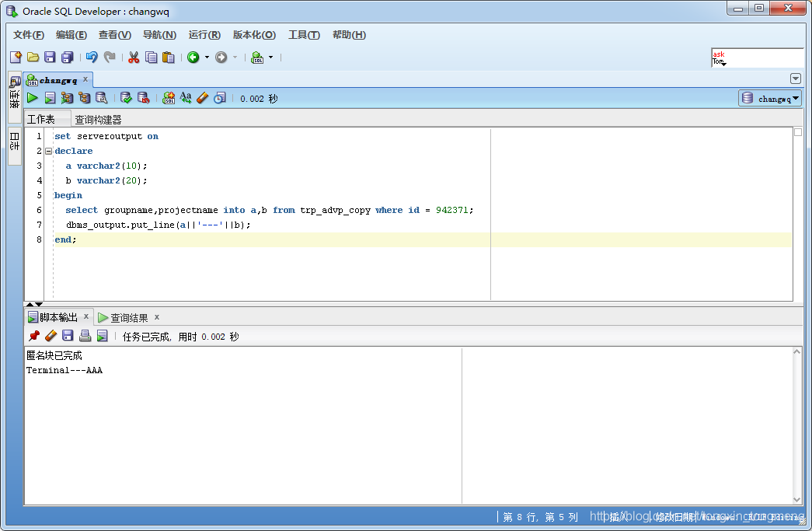Click the New file icon

(x=16, y=57)
